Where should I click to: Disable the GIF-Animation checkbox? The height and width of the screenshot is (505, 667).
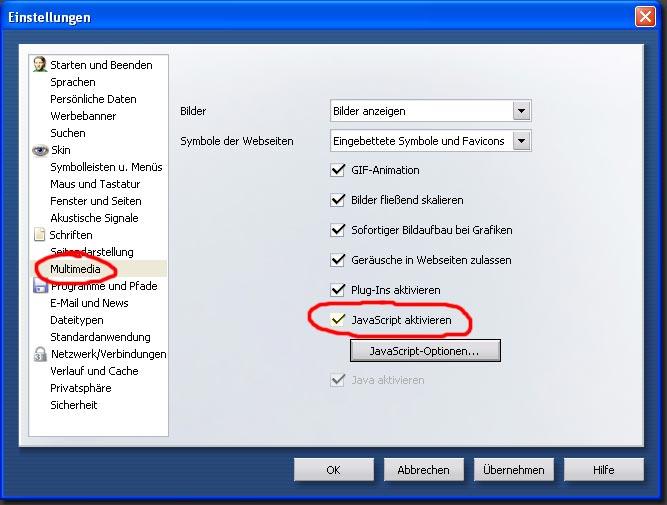pyautogui.click(x=337, y=170)
